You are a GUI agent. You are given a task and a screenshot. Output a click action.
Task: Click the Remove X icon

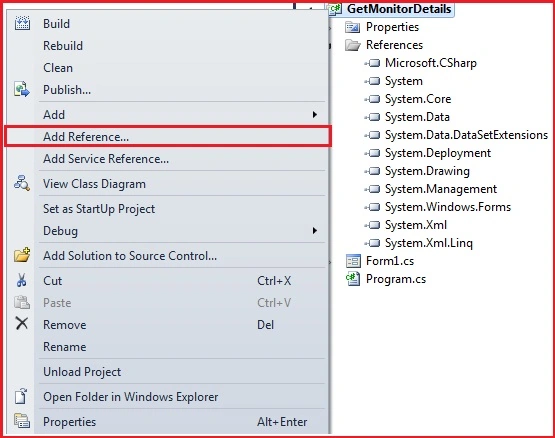click(22, 323)
